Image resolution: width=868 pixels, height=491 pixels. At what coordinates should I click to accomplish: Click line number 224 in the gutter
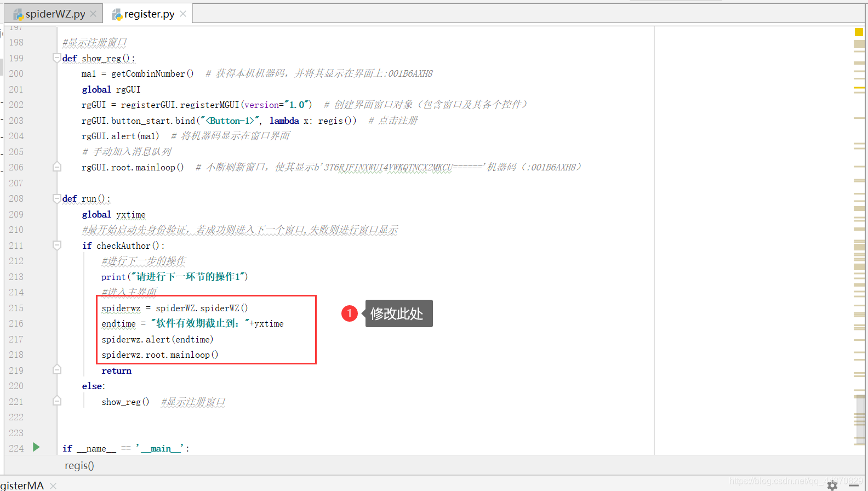point(16,448)
